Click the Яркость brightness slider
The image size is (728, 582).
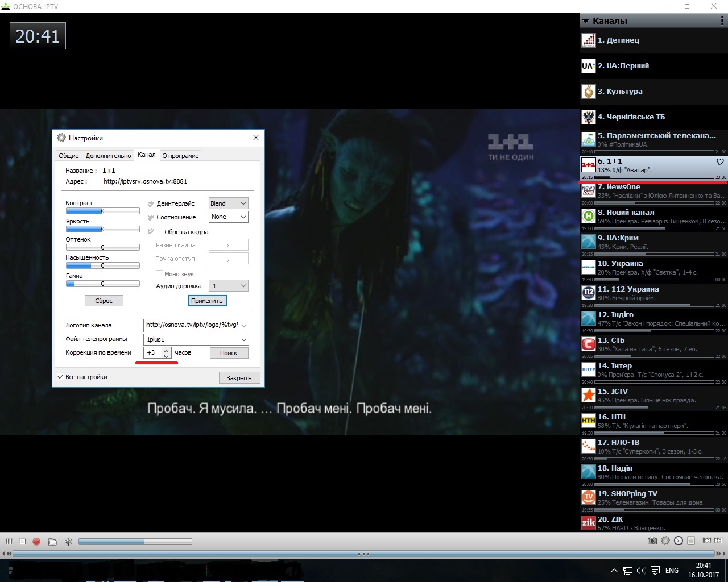pos(102,229)
